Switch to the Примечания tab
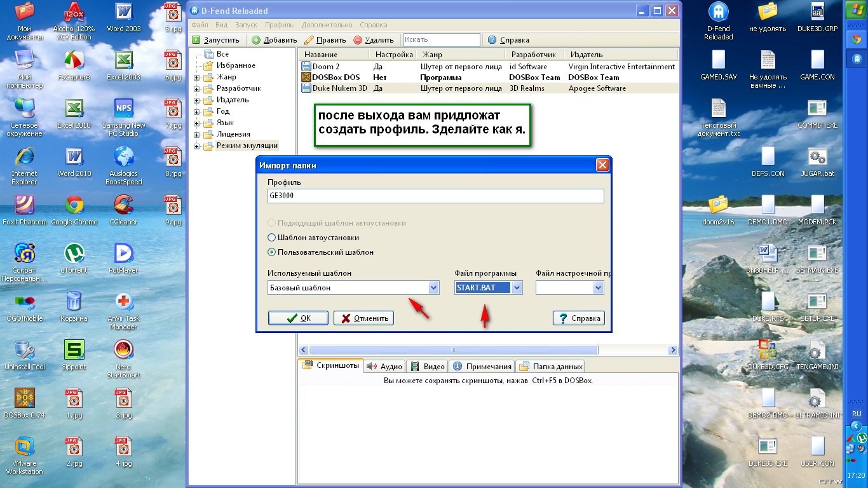This screenshot has height=488, width=868. tap(482, 366)
